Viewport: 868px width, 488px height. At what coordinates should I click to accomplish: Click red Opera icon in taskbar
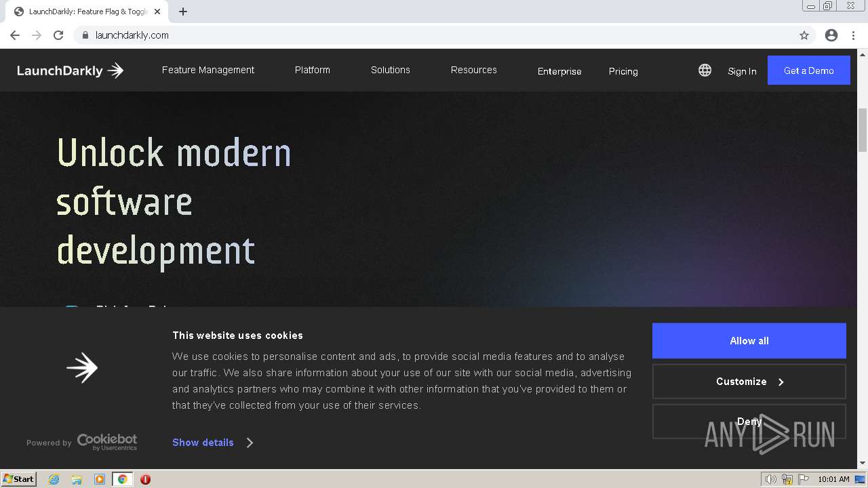tap(145, 479)
